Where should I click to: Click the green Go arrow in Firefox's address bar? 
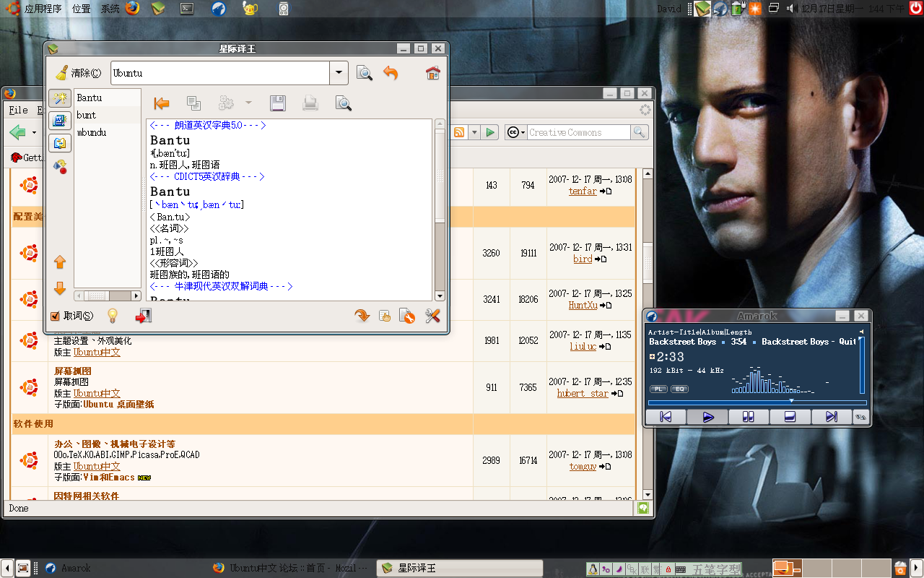tap(491, 132)
